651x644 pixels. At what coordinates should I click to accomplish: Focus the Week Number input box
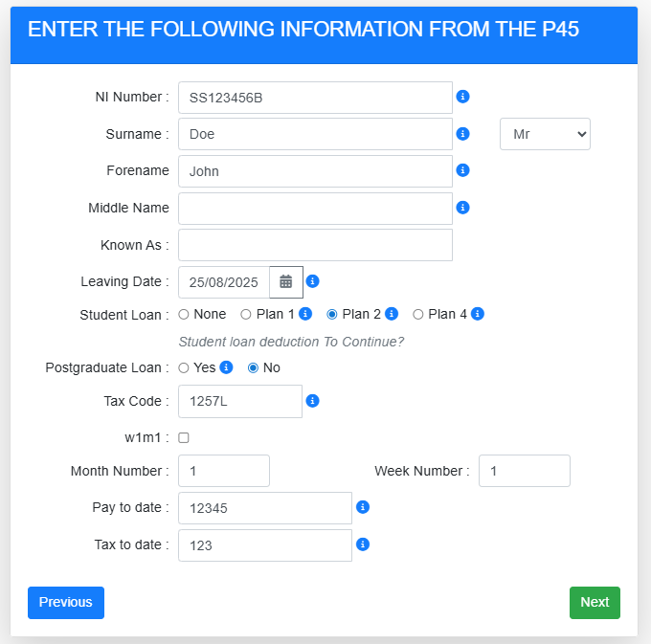coord(524,471)
